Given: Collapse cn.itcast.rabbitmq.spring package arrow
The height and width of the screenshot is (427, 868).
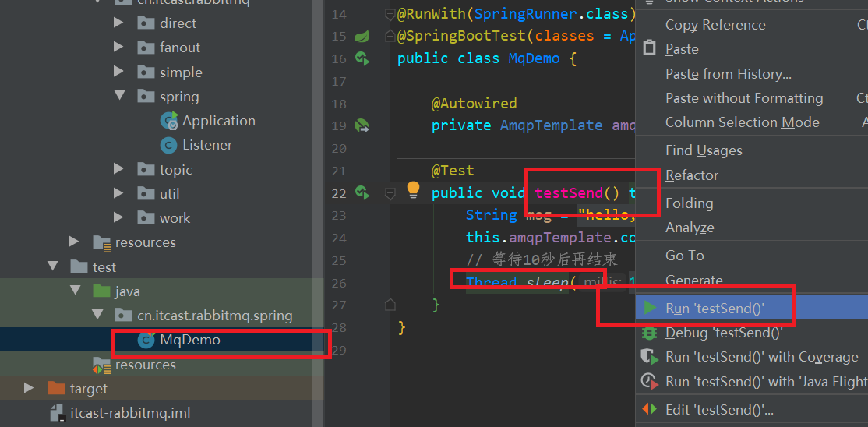Looking at the screenshot, I should point(97,315).
